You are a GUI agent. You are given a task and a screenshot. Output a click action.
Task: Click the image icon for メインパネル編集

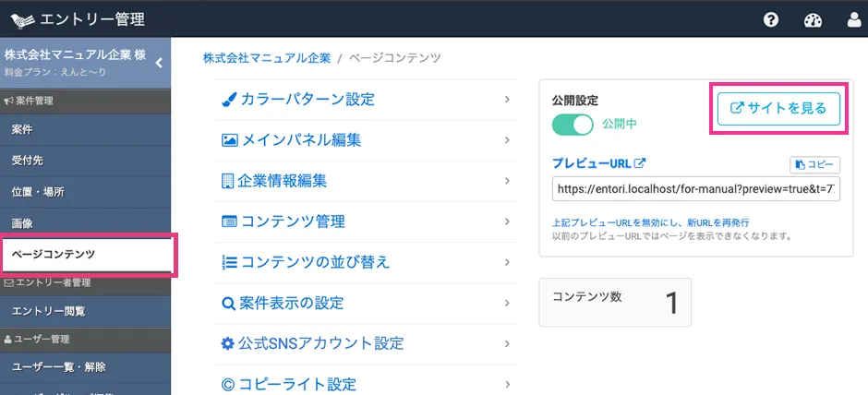coord(230,140)
